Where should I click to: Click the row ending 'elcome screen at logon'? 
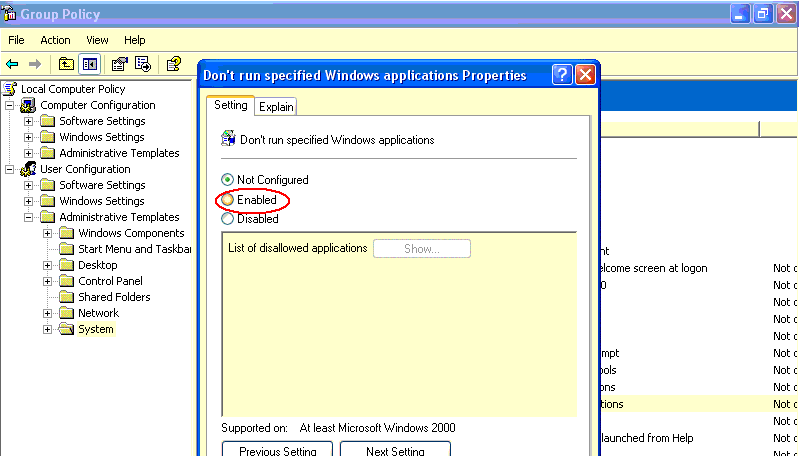(x=699, y=268)
